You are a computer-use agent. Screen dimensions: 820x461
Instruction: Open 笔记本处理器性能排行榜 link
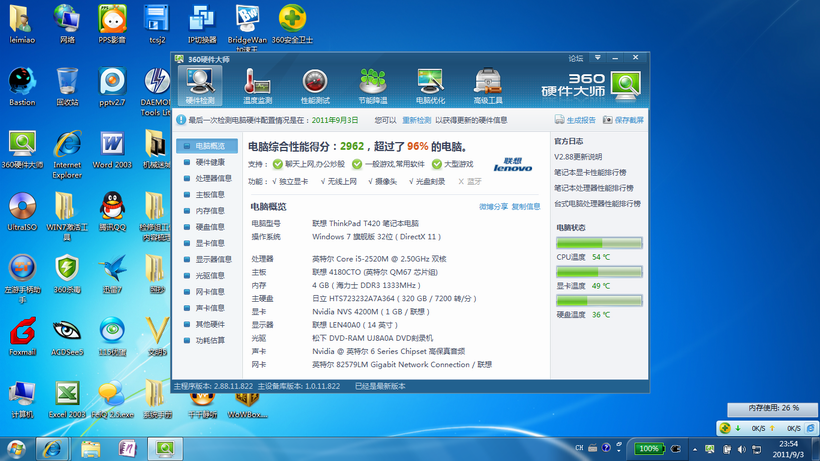(x=594, y=188)
